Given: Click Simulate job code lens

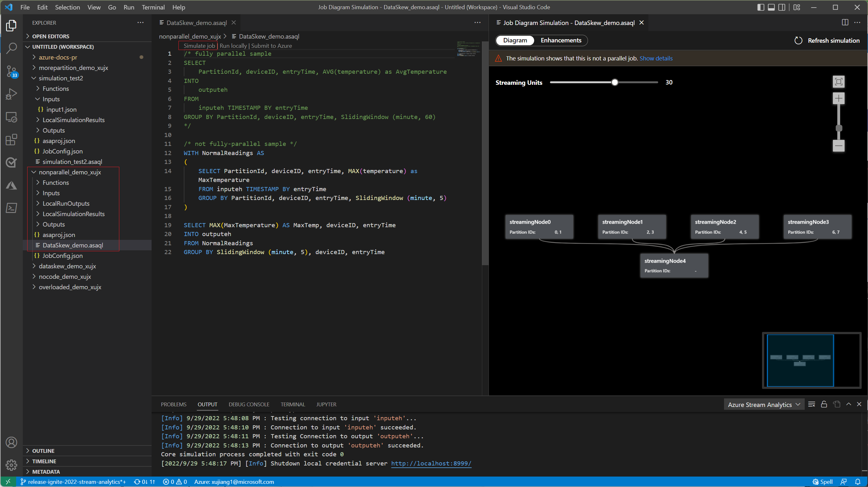Looking at the screenshot, I should pyautogui.click(x=199, y=46).
